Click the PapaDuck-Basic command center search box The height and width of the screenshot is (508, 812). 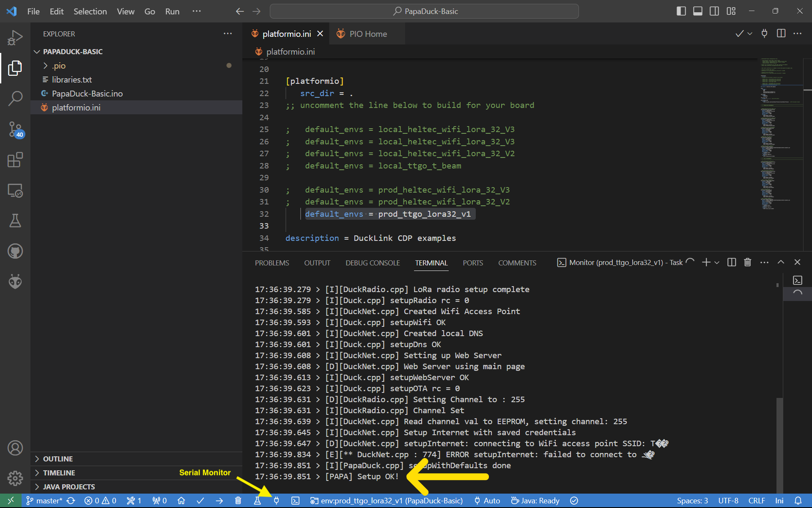coord(424,11)
